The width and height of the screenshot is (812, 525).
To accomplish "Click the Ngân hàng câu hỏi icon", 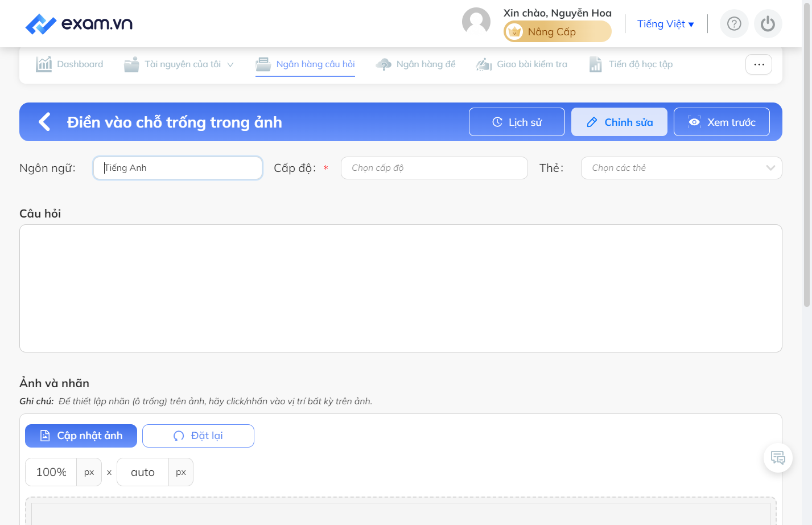I will (263, 64).
